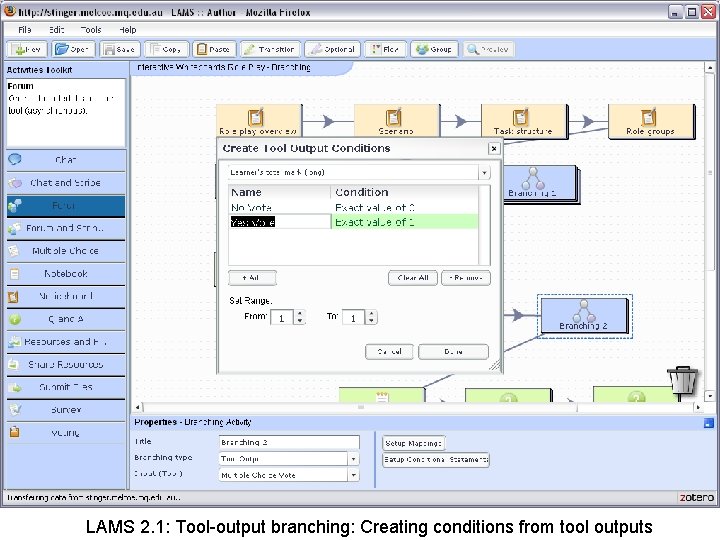Click the Save toolbar button
The width and height of the screenshot is (720, 540).
[119, 49]
